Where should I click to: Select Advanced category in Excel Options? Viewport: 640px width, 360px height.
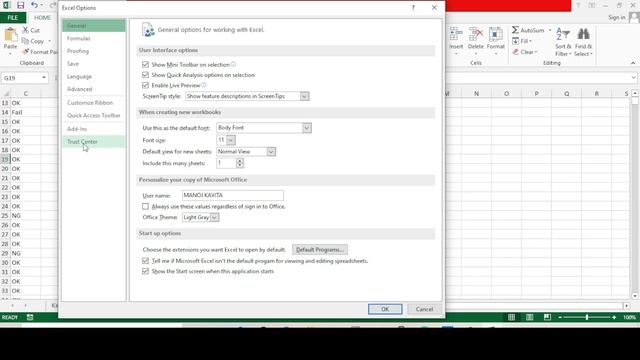pyautogui.click(x=93, y=89)
